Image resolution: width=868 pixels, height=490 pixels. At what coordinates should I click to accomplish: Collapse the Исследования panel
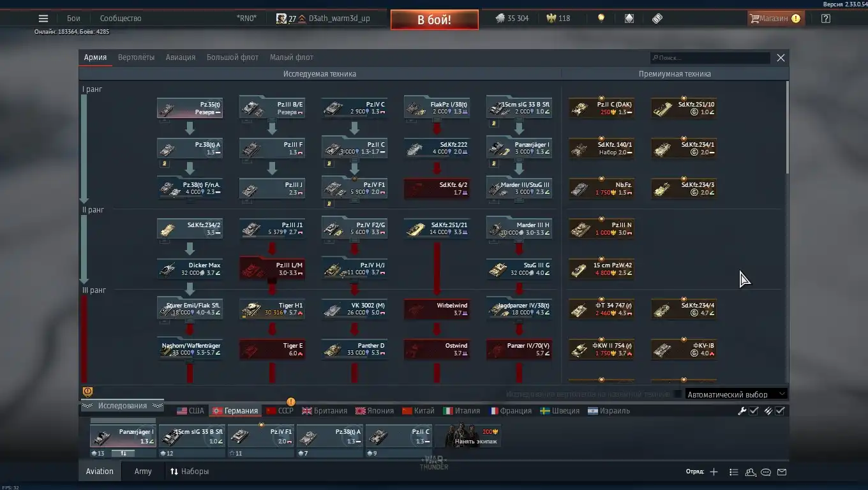(122, 406)
